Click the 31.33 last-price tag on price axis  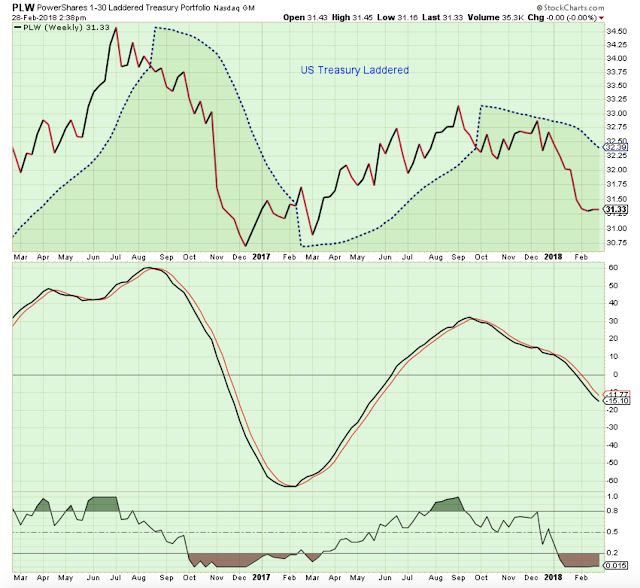click(x=616, y=209)
